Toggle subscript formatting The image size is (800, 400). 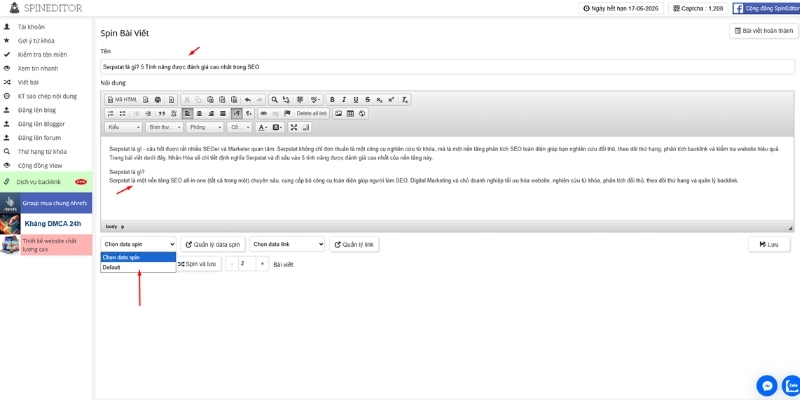tap(379, 99)
